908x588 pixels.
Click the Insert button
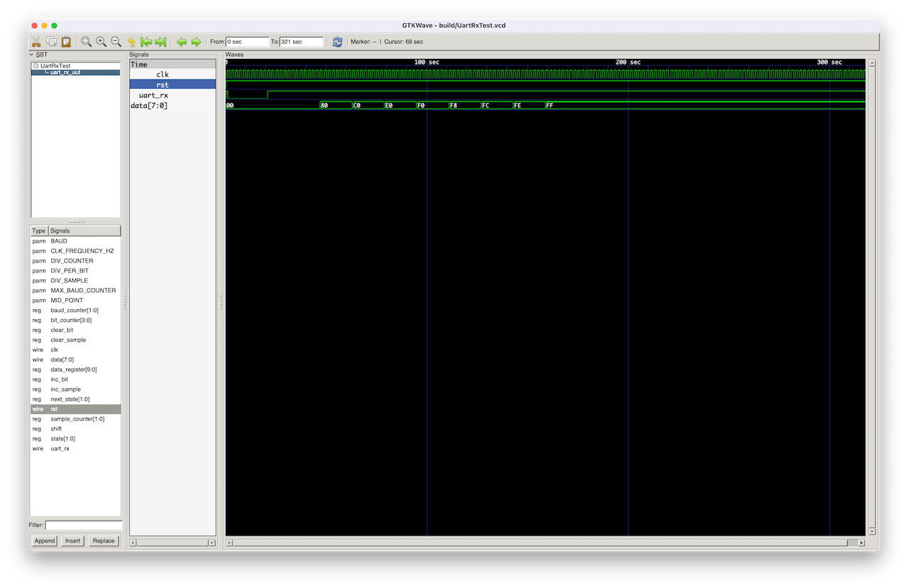coord(73,541)
